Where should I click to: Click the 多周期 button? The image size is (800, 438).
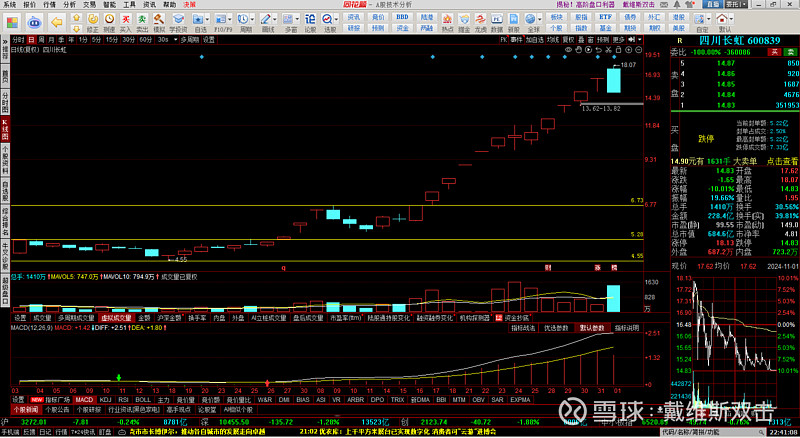tap(189, 39)
